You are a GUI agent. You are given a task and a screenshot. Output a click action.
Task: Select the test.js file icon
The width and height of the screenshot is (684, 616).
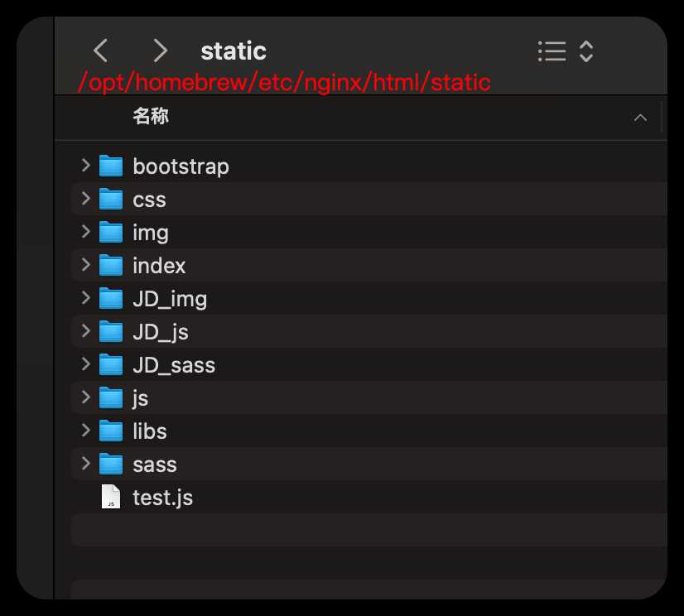pos(111,497)
